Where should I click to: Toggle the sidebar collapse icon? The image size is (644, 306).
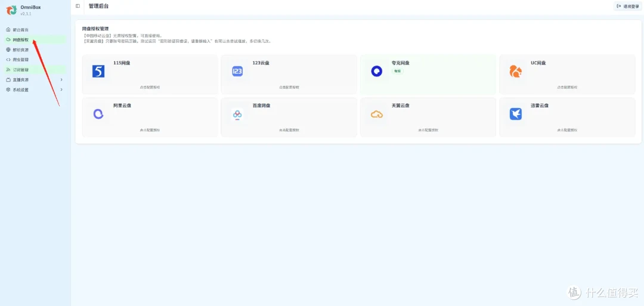78,6
